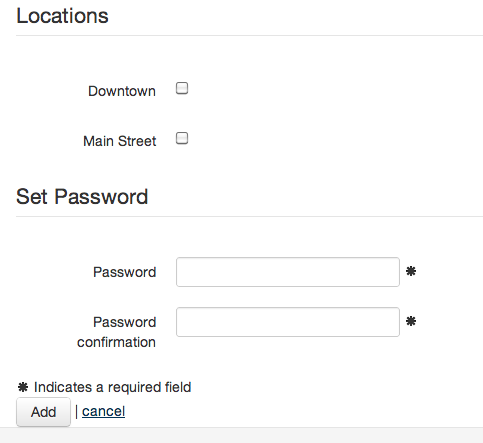Click the asterisk in the required field legend
The image size is (483, 443).
23,387
